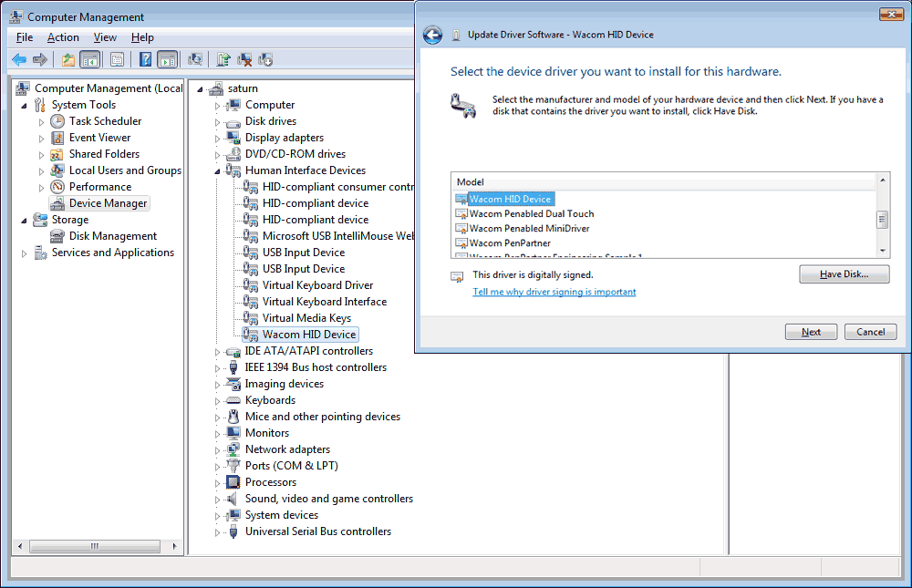Viewport: 912px width, 588px height.
Task: Toggle the Show/Hide Console Tree toolbar button
Action: tap(90, 59)
